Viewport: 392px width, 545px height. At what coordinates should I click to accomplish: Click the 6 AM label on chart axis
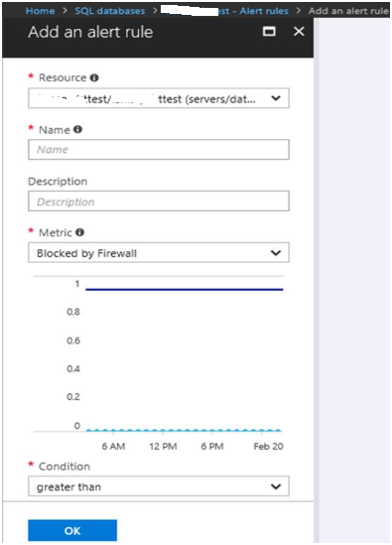(x=113, y=447)
